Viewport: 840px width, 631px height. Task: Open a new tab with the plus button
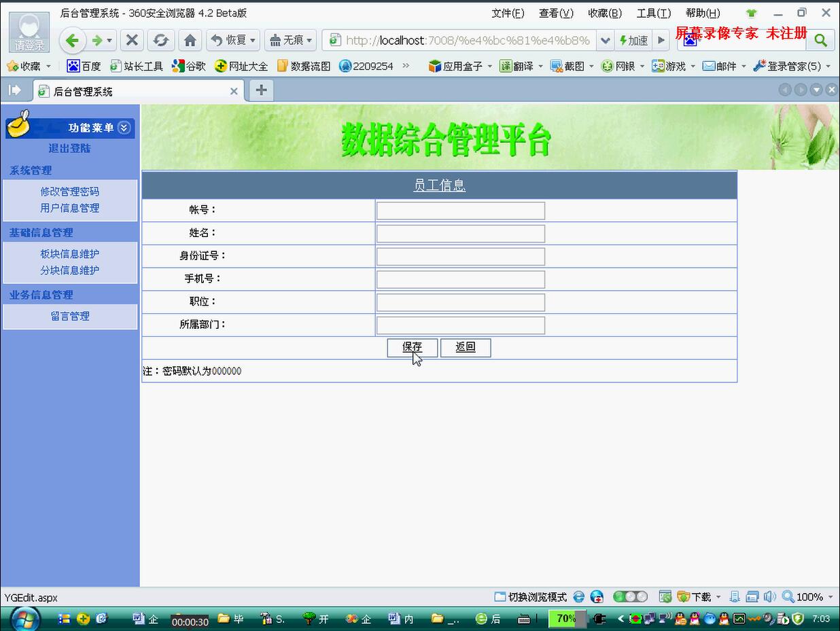pyautogui.click(x=261, y=90)
